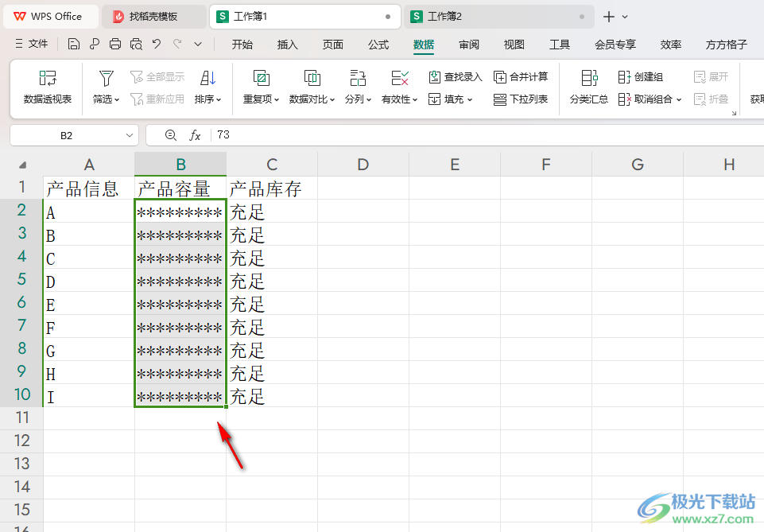This screenshot has height=532, width=764.
Task: Open the 方方格子 ribbon tab
Action: [726, 45]
